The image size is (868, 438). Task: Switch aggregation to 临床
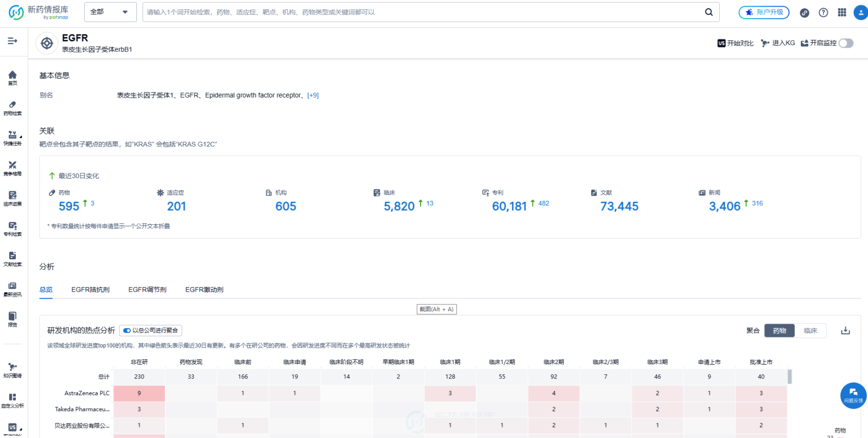pos(810,331)
